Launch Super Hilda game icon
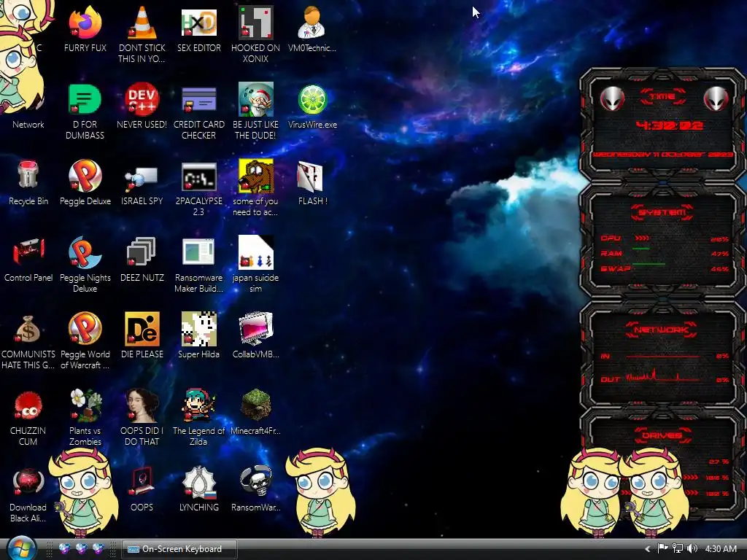 tap(198, 329)
